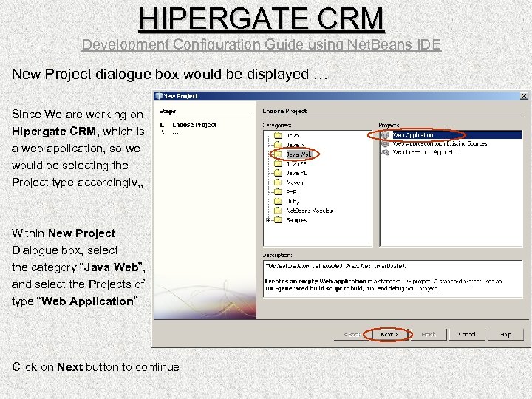Expand the Samples tree node
This screenshot has width=532, height=399.
coord(268,220)
